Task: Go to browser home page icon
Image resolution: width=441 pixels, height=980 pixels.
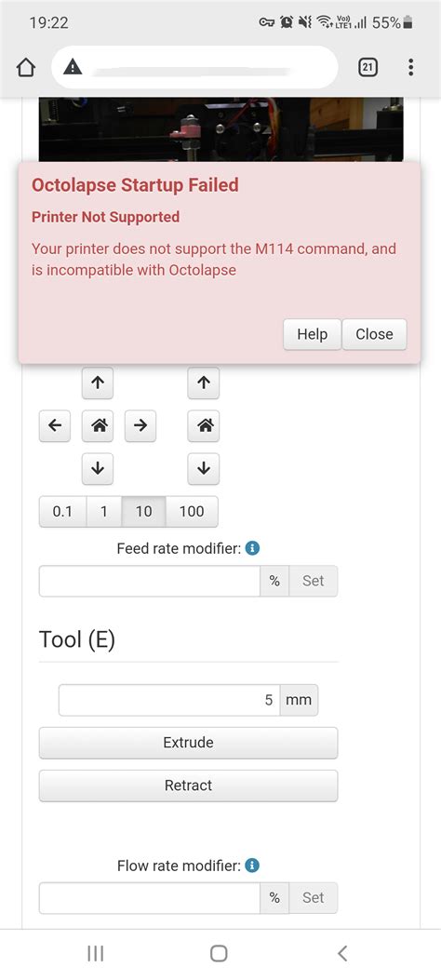Action: point(26,67)
